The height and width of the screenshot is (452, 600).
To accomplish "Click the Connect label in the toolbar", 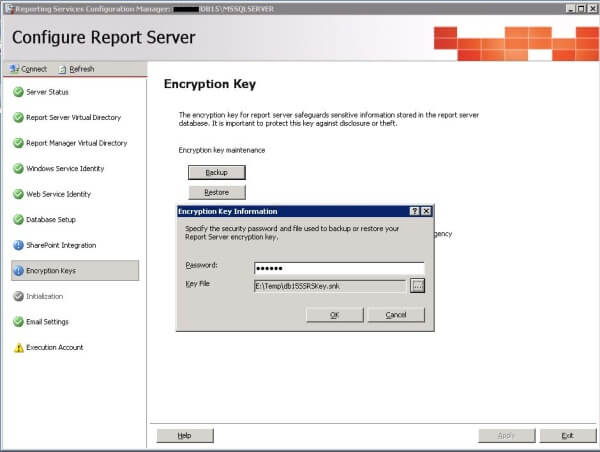I will (x=34, y=69).
